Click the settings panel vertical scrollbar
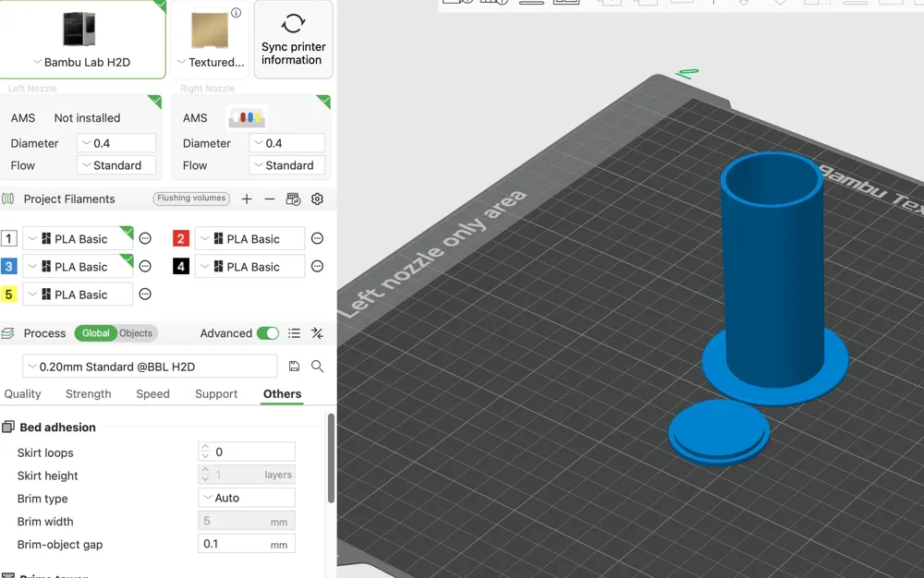 (331, 459)
